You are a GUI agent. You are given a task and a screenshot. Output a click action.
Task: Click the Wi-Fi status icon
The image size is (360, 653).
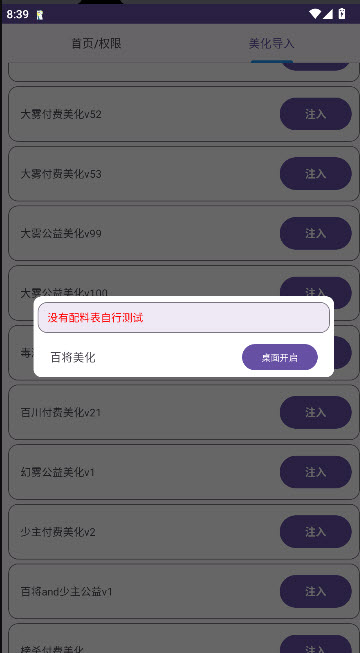point(315,14)
